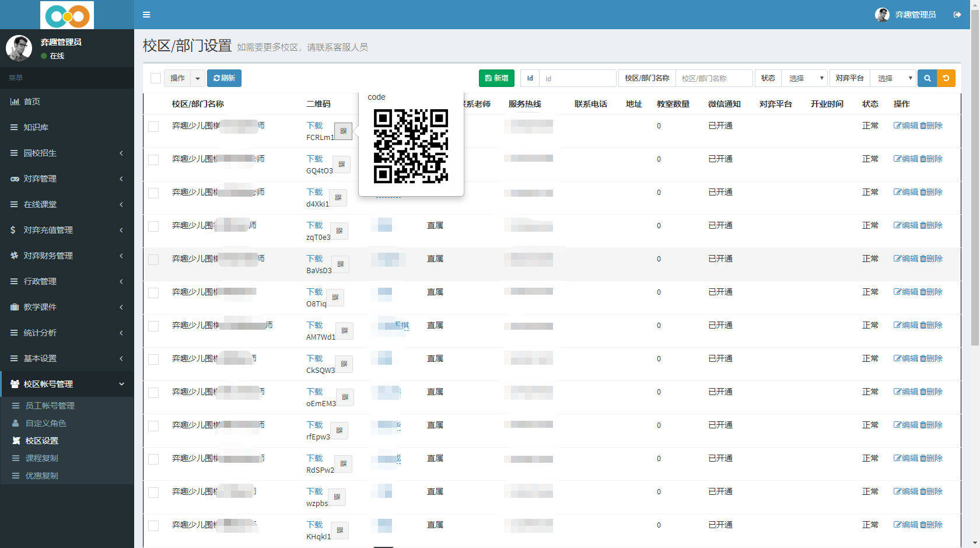980x548 pixels.
Task: Show QR code for zqT0e3 row
Action: coord(339,231)
